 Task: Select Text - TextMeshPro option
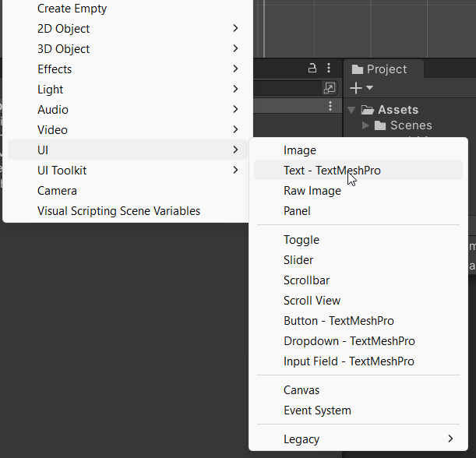point(332,171)
